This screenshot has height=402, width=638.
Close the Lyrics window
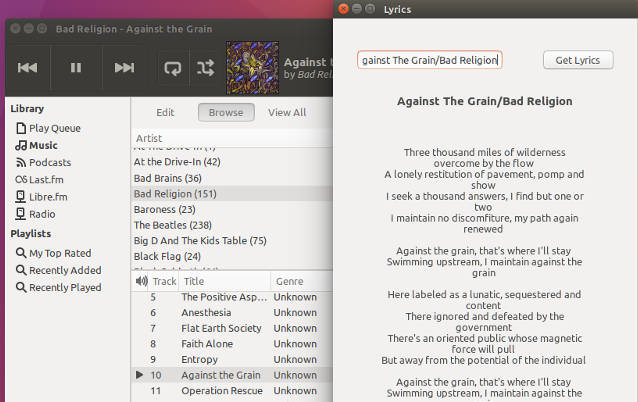click(x=344, y=9)
